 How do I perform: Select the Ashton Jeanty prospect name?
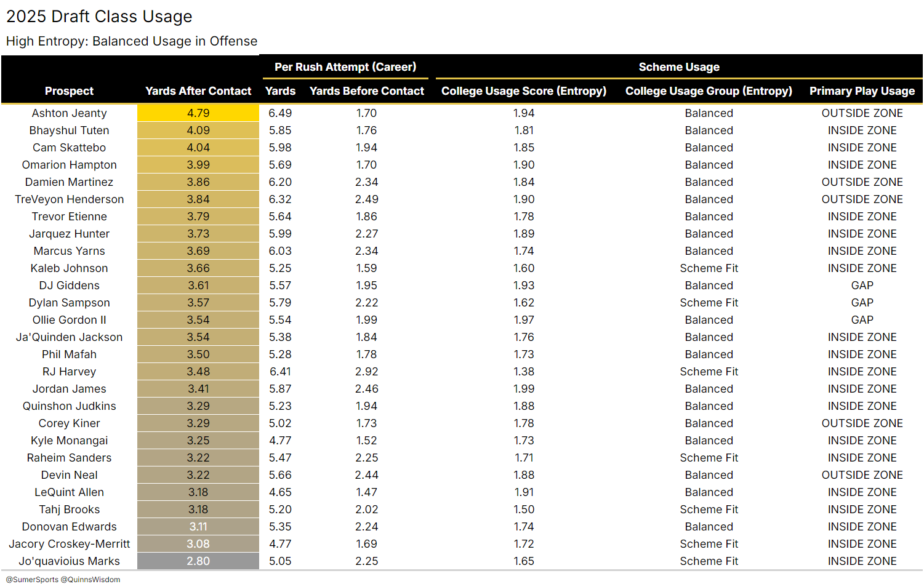70,113
